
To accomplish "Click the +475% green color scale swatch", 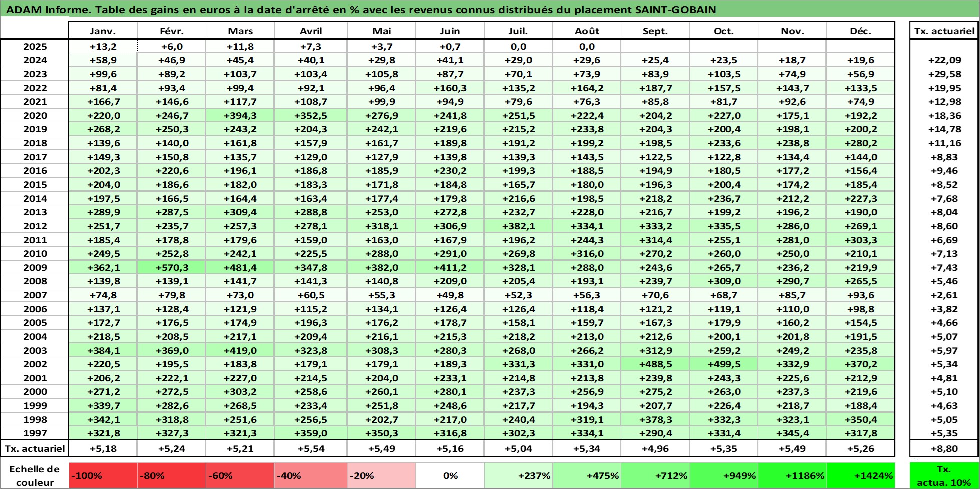I will pos(587,476).
